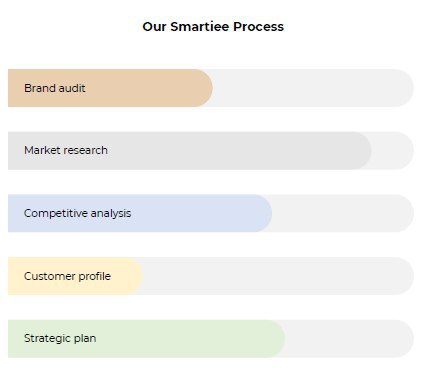Click the Brand audit label
The width and height of the screenshot is (442, 374).
55,88
